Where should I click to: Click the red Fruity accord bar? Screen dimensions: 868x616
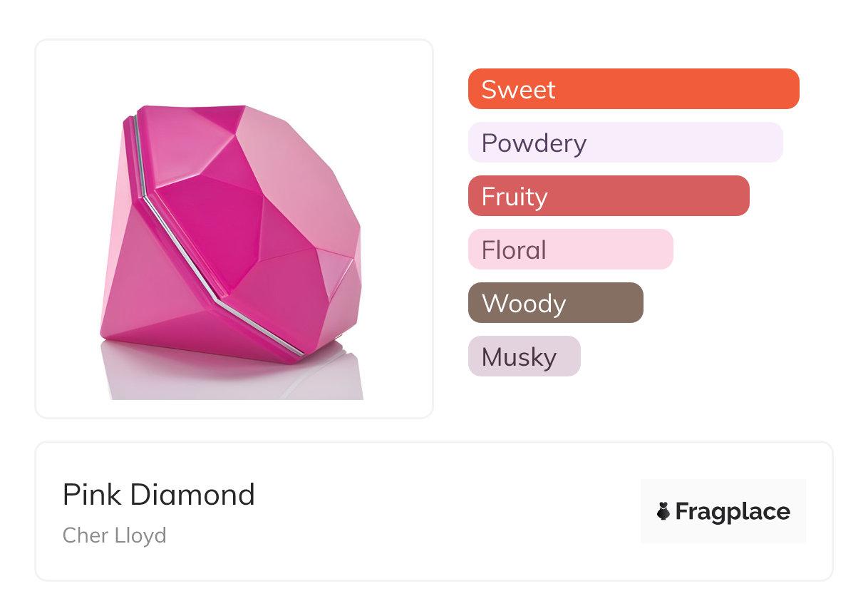656,196
